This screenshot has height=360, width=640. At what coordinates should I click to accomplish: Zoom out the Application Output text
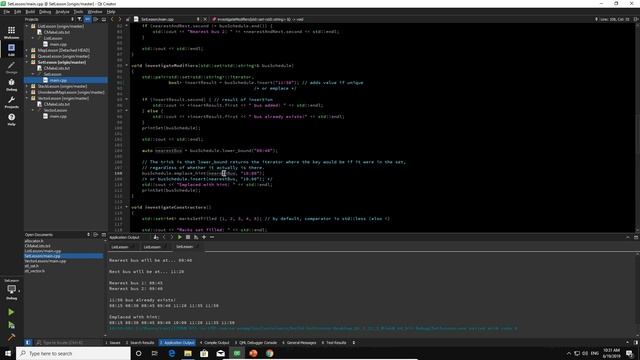tap(212, 237)
